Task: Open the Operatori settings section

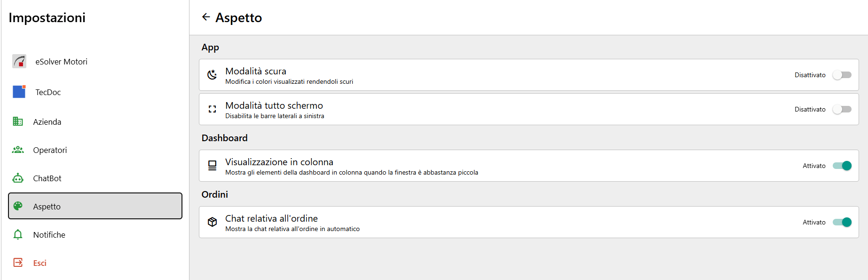Action: click(95, 150)
